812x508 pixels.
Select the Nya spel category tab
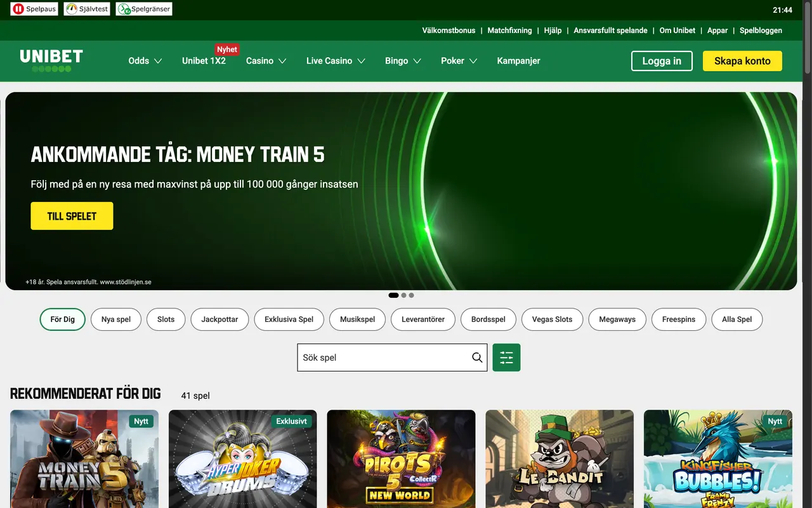(116, 319)
